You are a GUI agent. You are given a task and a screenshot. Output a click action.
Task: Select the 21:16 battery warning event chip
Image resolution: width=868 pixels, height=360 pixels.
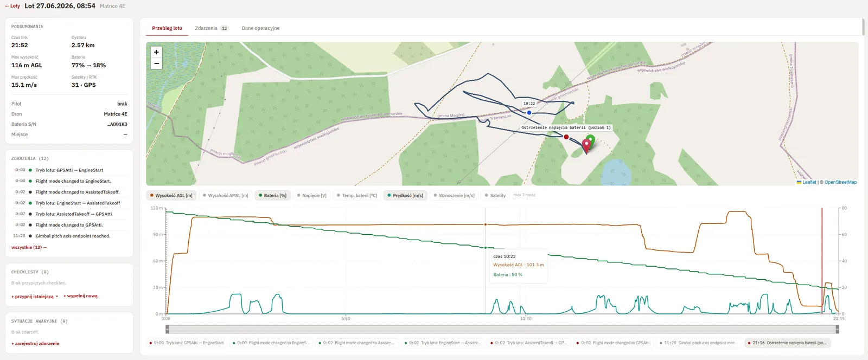coord(788,343)
